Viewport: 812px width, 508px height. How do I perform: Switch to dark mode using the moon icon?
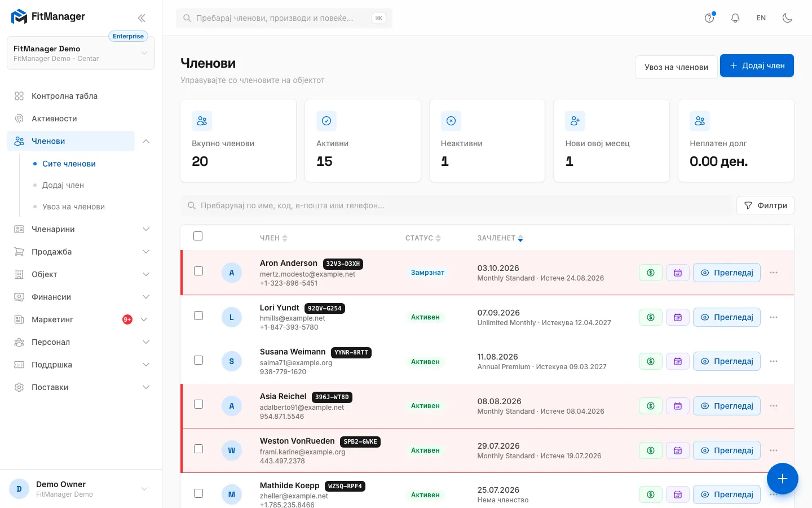(788, 18)
